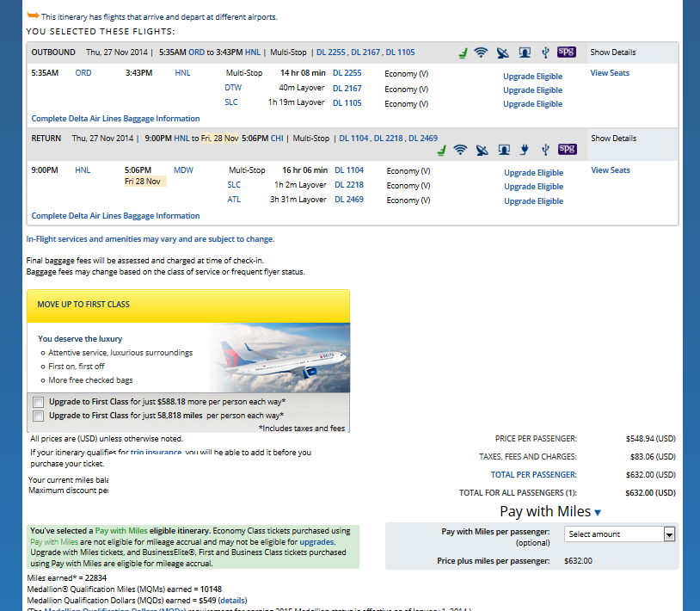Click the outbound flight Wi-Fi icon
The height and width of the screenshot is (611, 700).
coord(481,52)
